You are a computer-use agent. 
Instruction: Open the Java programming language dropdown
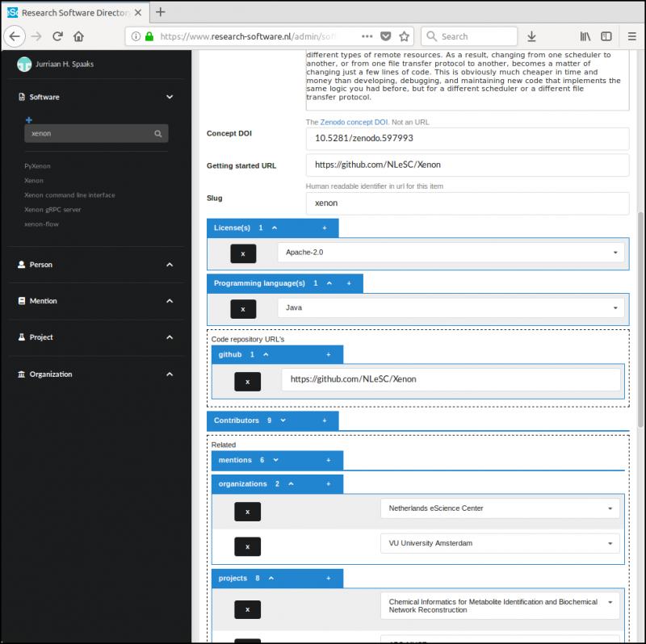pos(451,308)
